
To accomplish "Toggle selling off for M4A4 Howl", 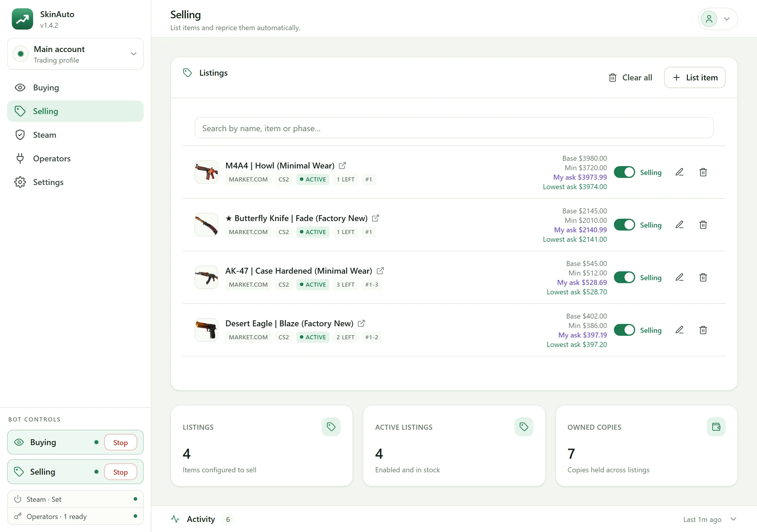I will point(624,172).
